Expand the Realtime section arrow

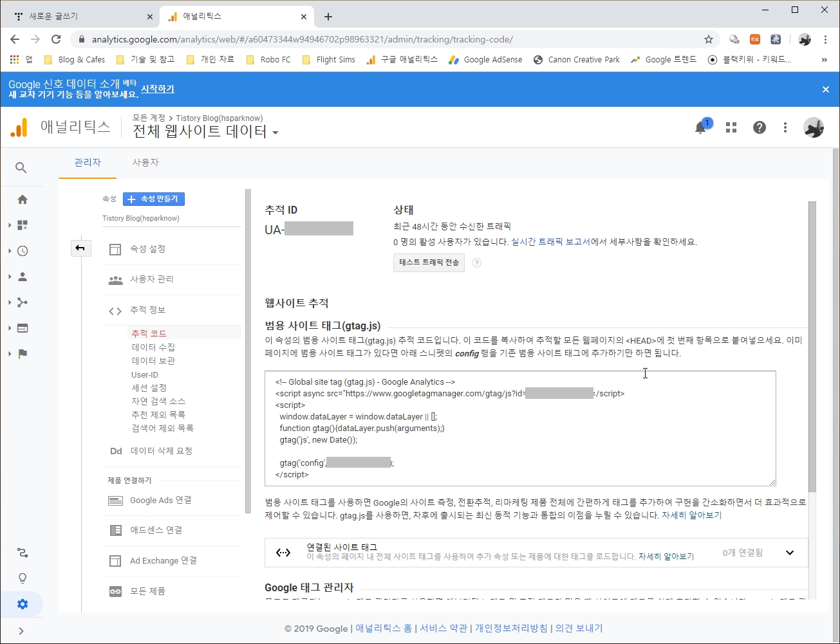coord(10,251)
